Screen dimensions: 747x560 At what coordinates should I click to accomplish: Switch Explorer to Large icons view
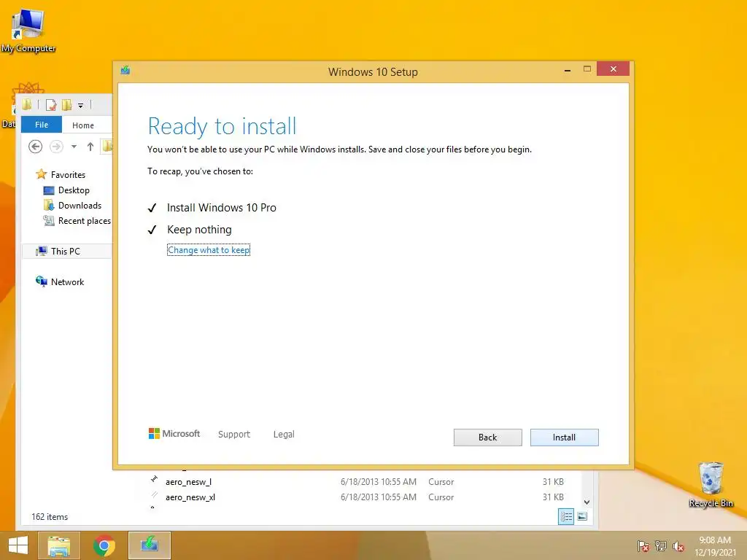582,516
